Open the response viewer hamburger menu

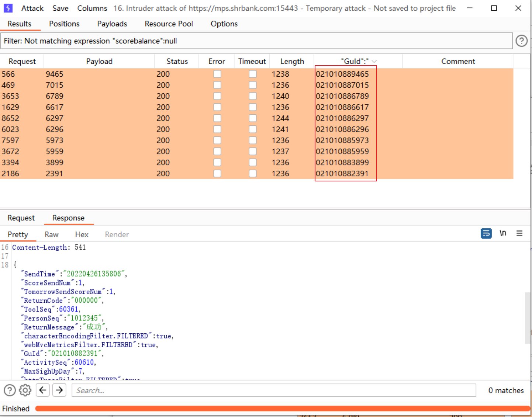pos(519,233)
